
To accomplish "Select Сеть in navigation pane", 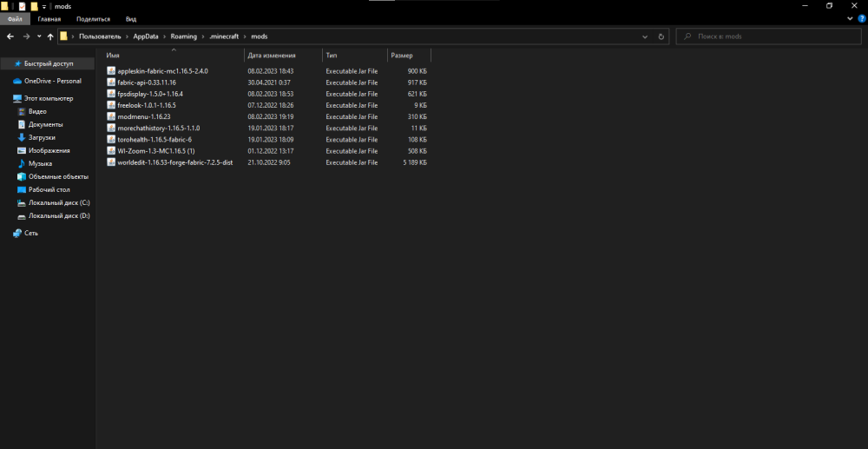I will 31,233.
